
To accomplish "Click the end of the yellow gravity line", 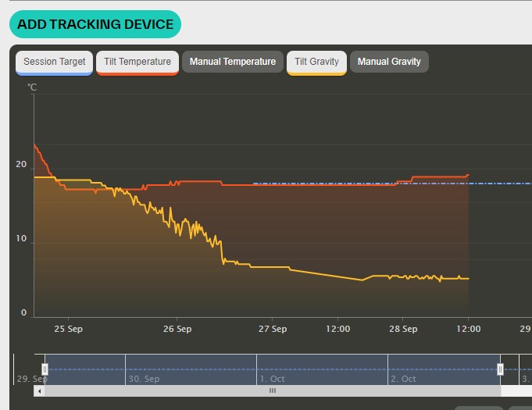I will 468,278.
